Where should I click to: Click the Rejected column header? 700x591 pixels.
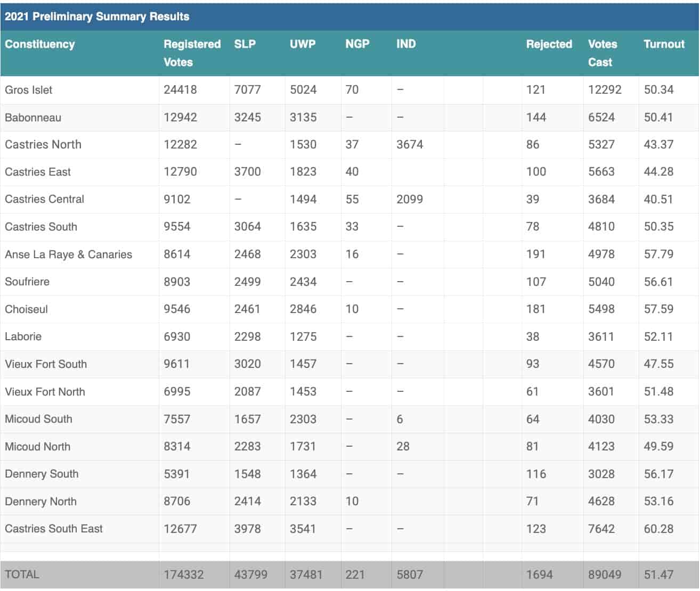(549, 44)
